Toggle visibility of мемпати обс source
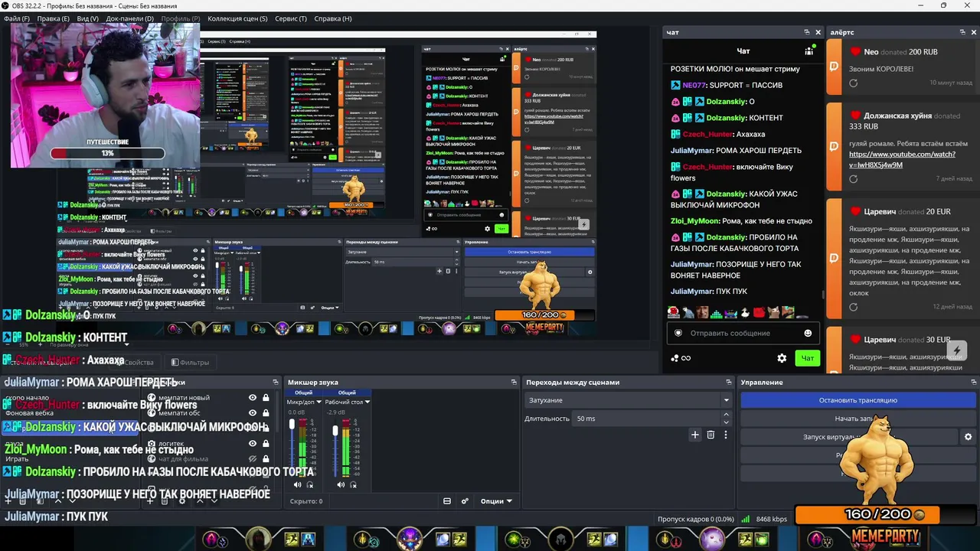This screenshot has width=980, height=551. click(x=253, y=413)
